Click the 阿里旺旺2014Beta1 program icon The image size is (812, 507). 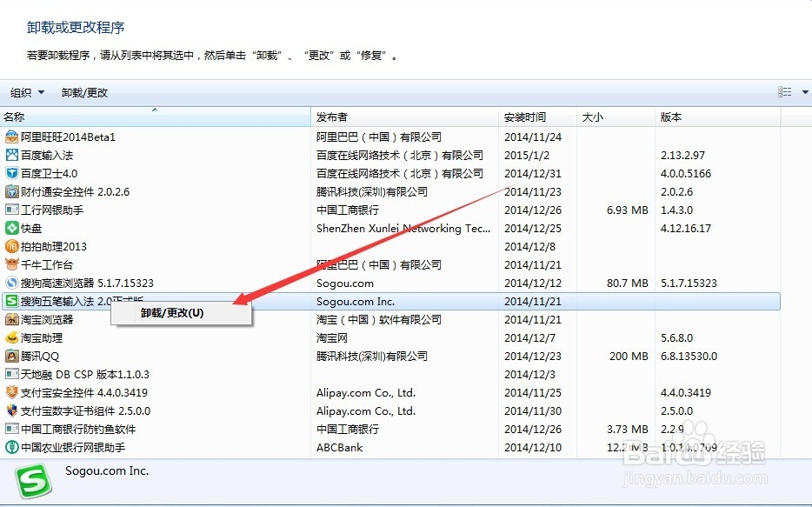[11, 137]
